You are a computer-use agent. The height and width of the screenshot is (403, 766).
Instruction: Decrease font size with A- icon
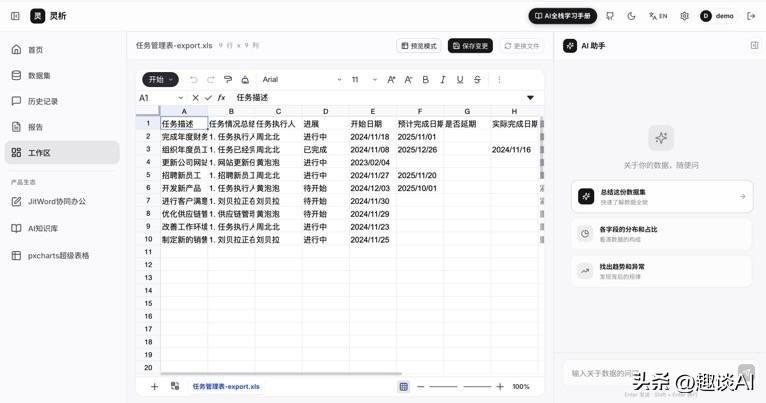pos(408,80)
